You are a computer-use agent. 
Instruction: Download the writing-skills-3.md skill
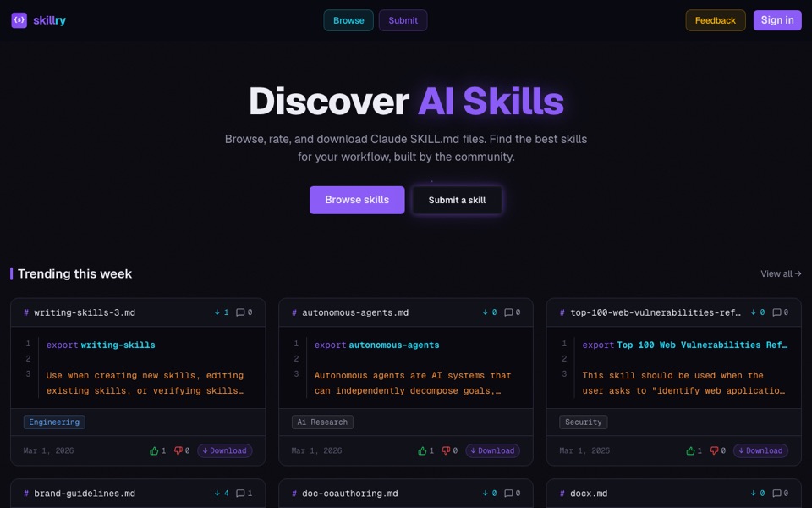(225, 450)
